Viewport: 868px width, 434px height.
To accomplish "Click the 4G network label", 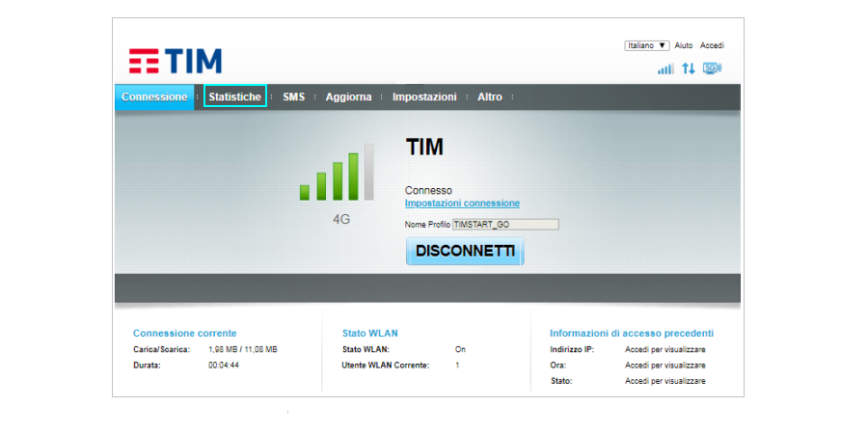I will [x=341, y=219].
